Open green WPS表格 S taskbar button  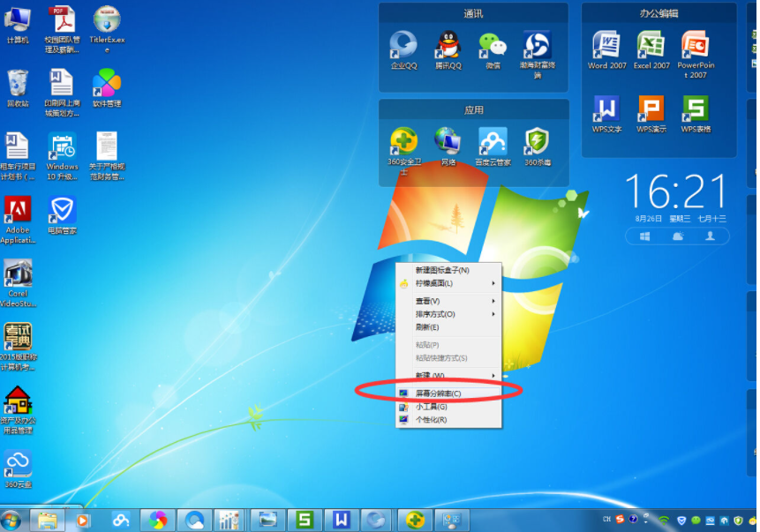305,521
